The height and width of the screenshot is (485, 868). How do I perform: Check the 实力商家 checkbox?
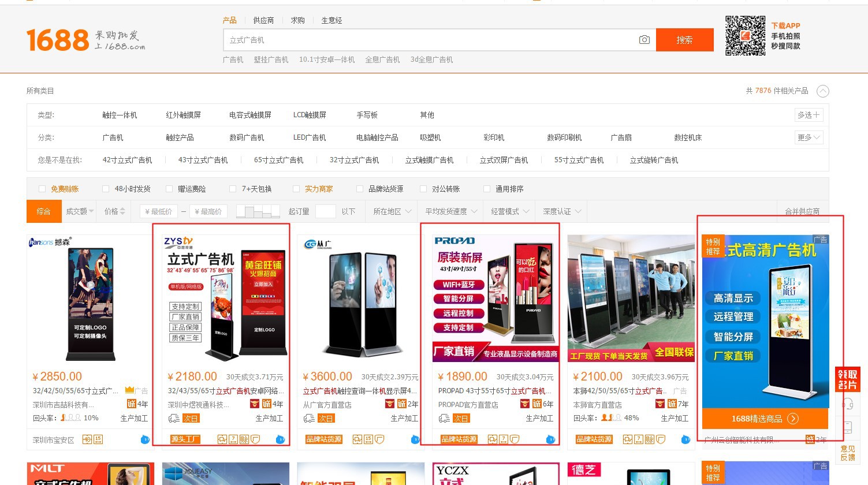pos(296,189)
